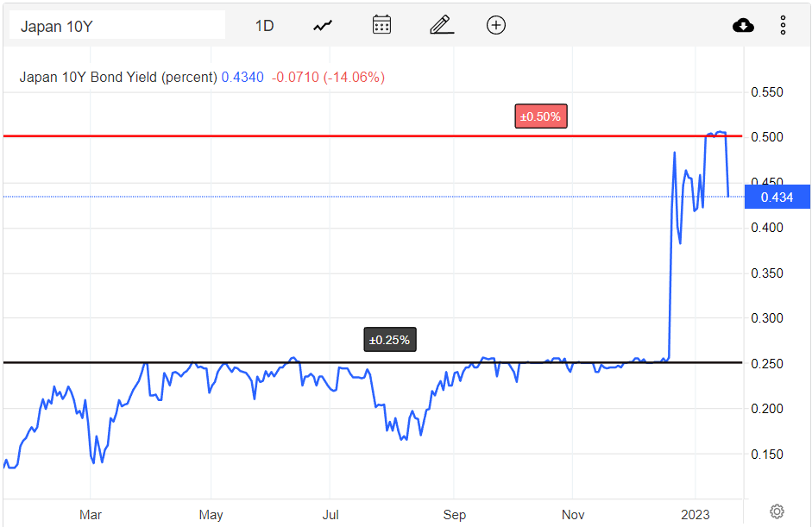The width and height of the screenshot is (812, 527).
Task: Click the 0.4340 legend value
Action: click(242, 77)
